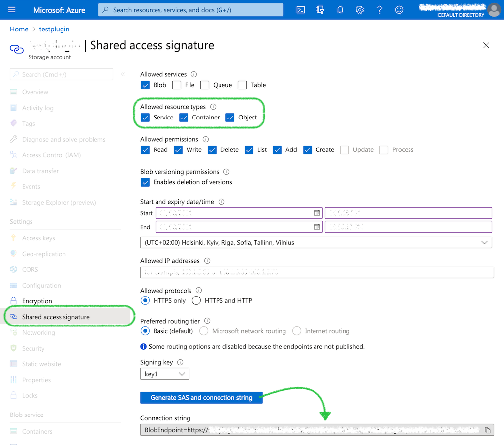Open Encryption in the settings menu
The height and width of the screenshot is (445, 504).
click(x=37, y=301)
